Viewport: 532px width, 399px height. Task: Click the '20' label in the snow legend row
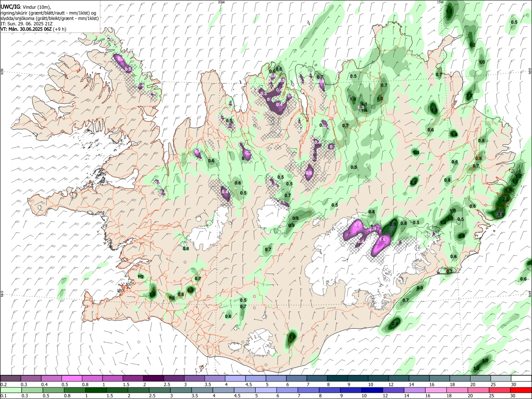[473, 384]
